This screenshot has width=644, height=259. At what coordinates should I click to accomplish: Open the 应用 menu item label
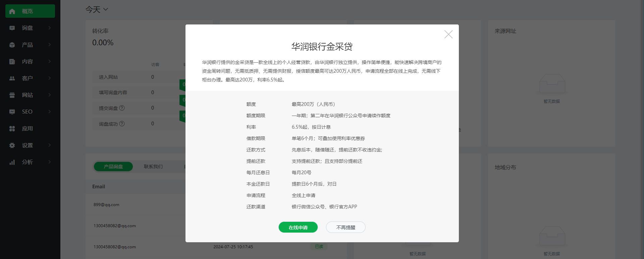[x=28, y=129]
